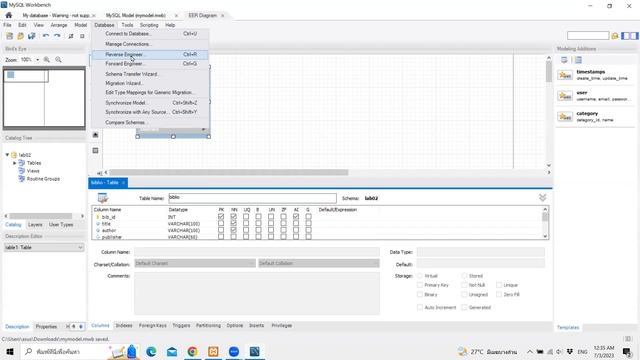640x360 pixels.
Task: Collapse the lab02 schema tree node
Action: point(7,155)
